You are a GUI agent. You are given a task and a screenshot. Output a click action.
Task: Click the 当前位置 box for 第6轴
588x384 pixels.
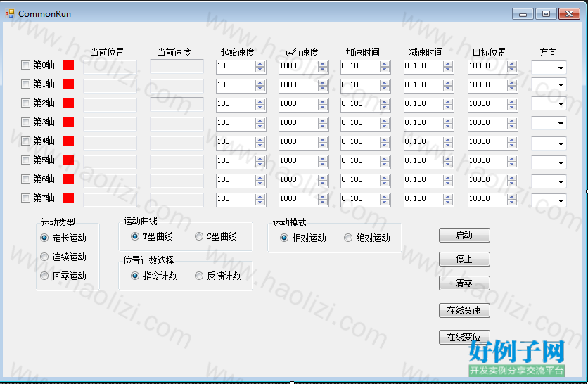click(x=110, y=181)
